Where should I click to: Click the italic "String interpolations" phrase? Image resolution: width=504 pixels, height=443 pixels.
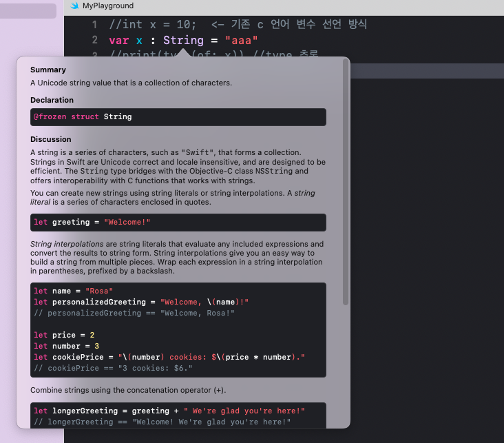pos(67,244)
